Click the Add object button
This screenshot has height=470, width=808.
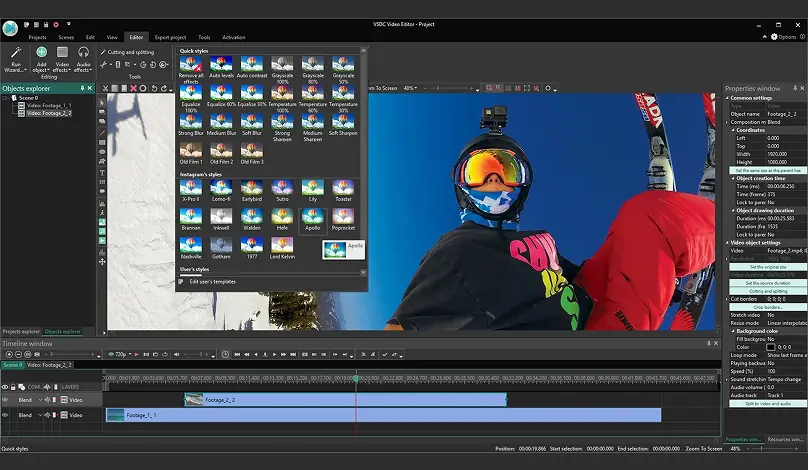tap(41, 59)
